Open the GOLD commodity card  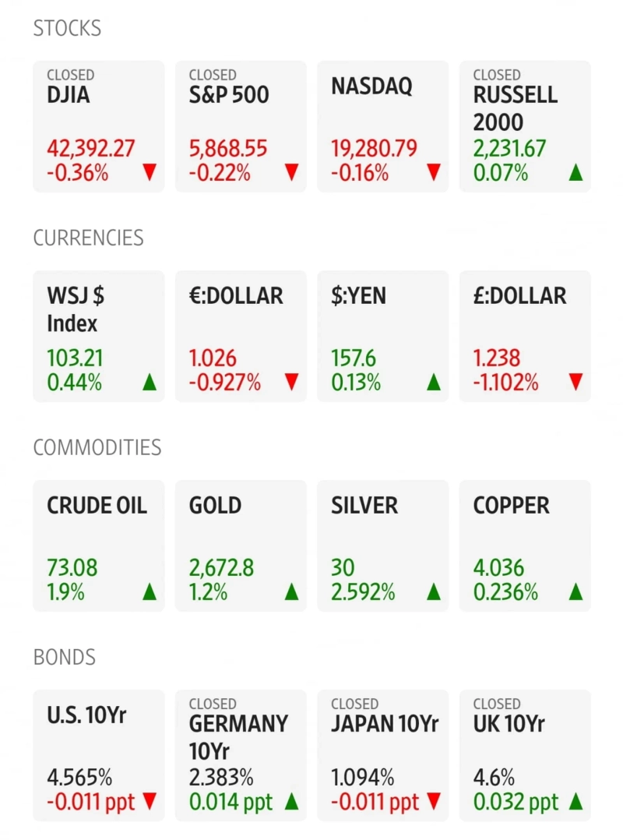pos(241,545)
